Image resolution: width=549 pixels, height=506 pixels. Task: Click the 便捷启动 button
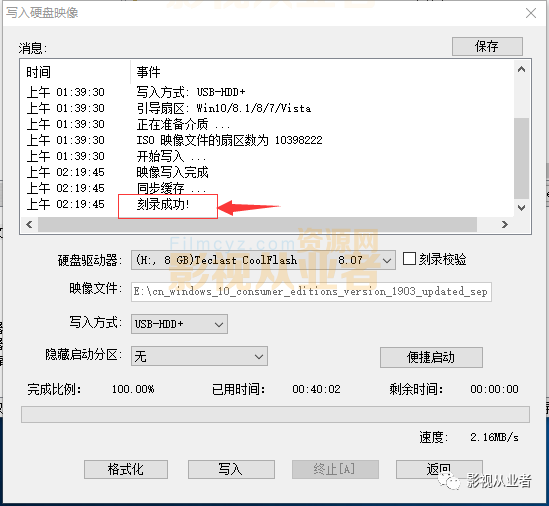pyautogui.click(x=431, y=357)
